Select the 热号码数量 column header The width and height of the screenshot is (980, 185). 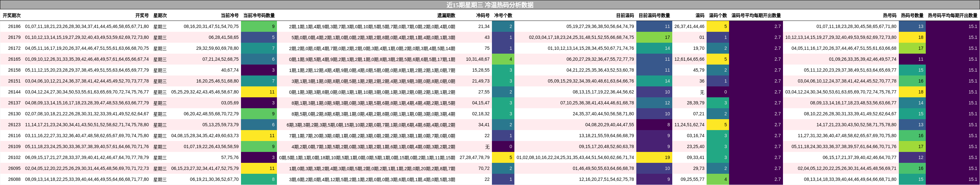click(x=912, y=16)
